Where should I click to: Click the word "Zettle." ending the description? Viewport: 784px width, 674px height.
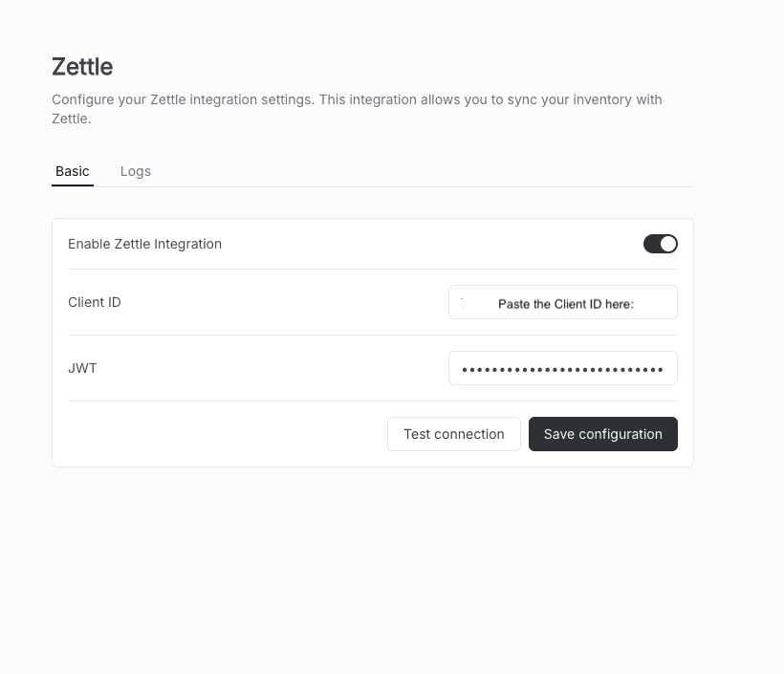[72, 120]
